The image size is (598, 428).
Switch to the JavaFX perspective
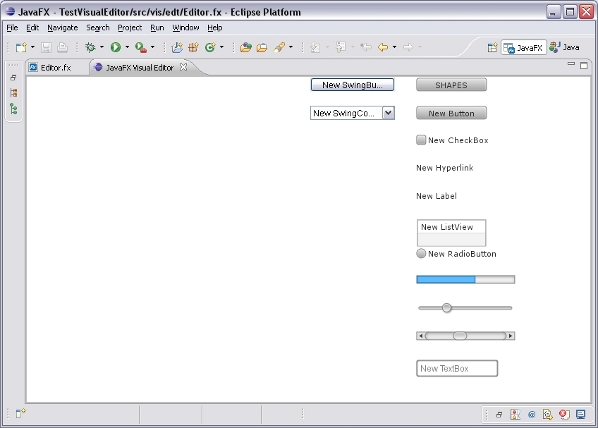coord(523,48)
